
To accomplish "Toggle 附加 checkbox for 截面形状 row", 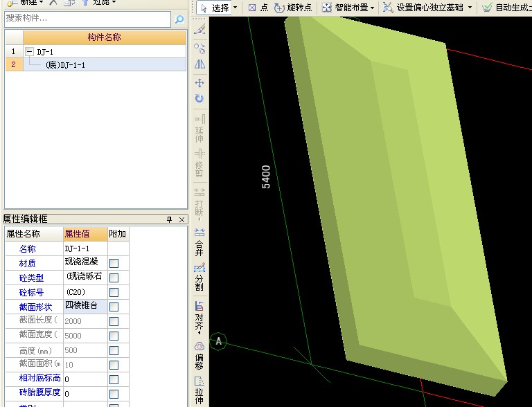I will coord(114,307).
